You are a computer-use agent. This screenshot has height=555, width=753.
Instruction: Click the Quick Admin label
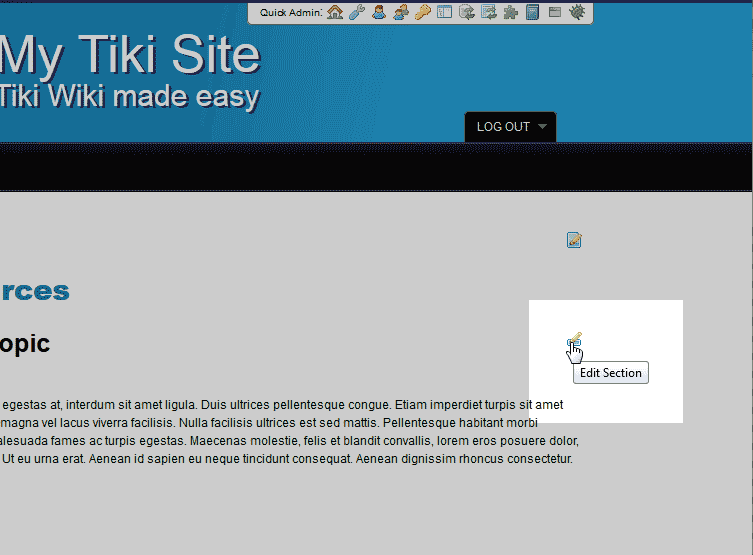(291, 12)
